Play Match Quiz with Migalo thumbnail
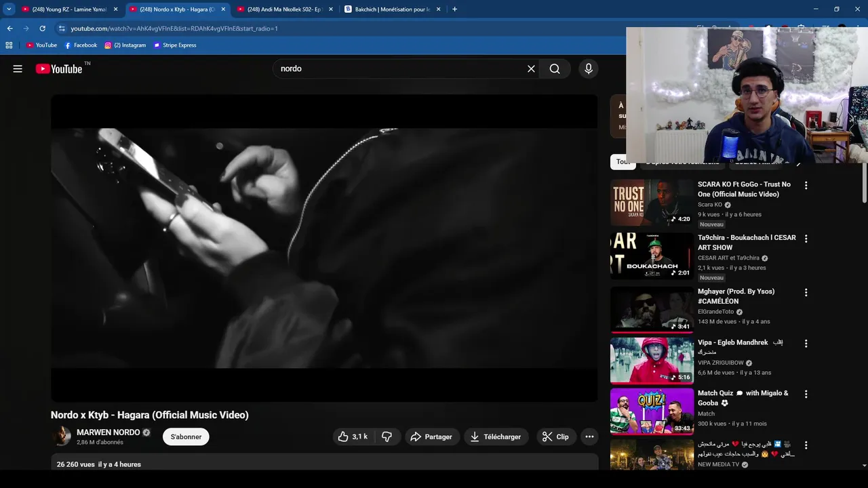Screen dimensions: 868x488 (652, 411)
